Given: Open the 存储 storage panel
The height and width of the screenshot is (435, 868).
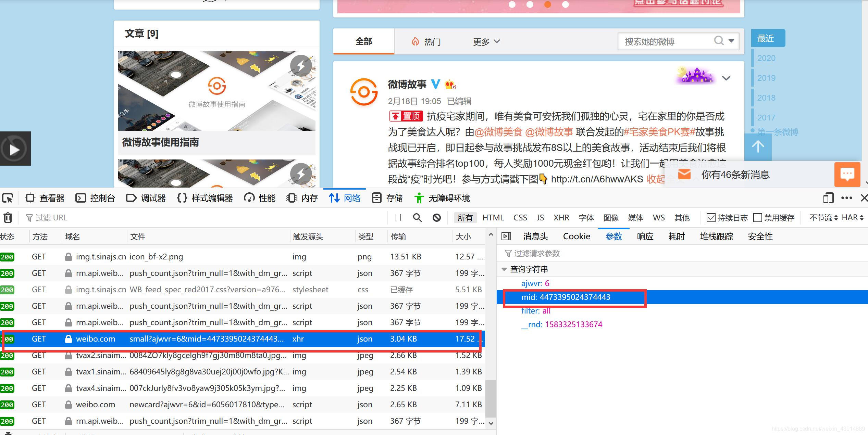Looking at the screenshot, I should click(x=387, y=198).
